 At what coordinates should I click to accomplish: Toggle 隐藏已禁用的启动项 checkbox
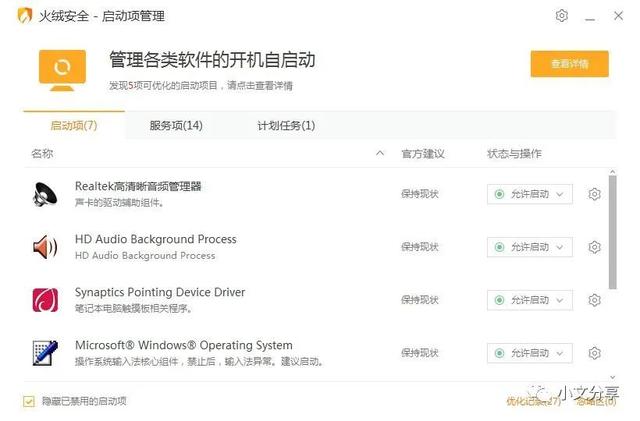pyautogui.click(x=29, y=401)
